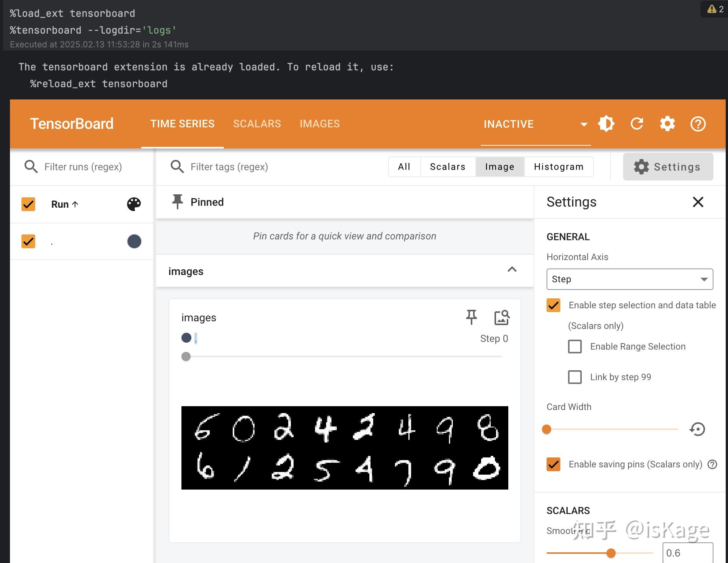Click the refresh data icon
The image size is (728, 563).
point(637,124)
